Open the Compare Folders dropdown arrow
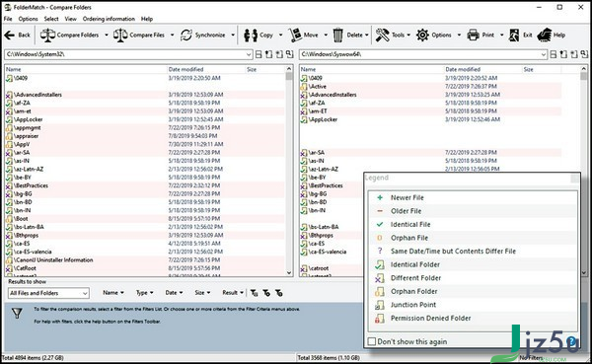Image resolution: width=592 pixels, height=364 pixels. coord(107,36)
